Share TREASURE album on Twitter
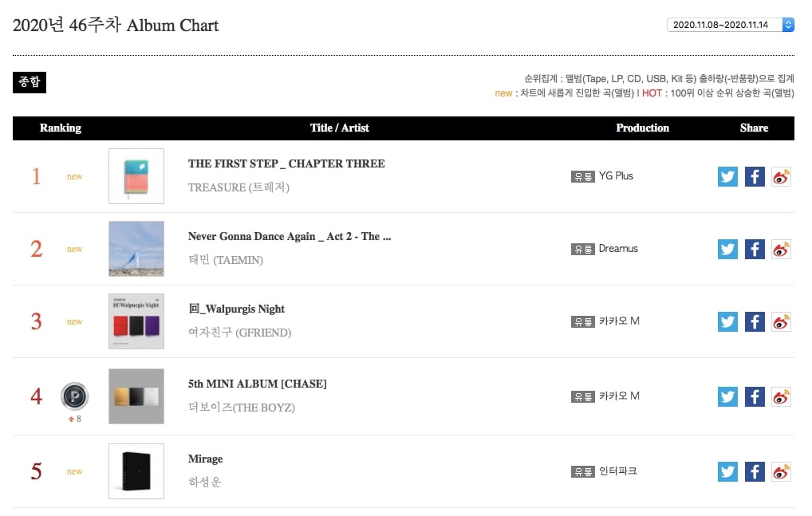 coord(727,176)
